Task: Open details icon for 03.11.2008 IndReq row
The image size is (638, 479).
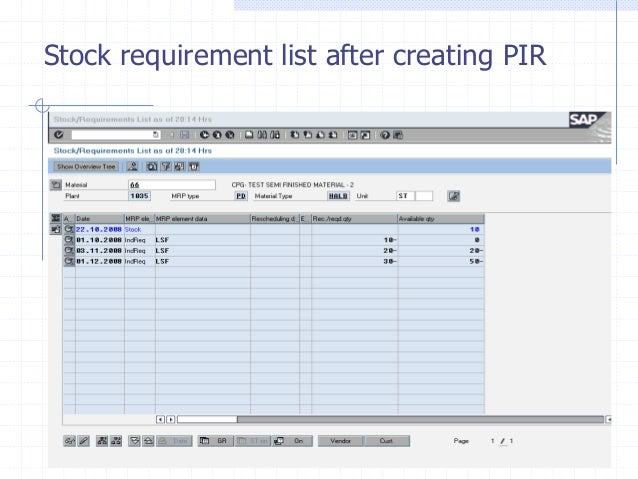Action: [69, 250]
